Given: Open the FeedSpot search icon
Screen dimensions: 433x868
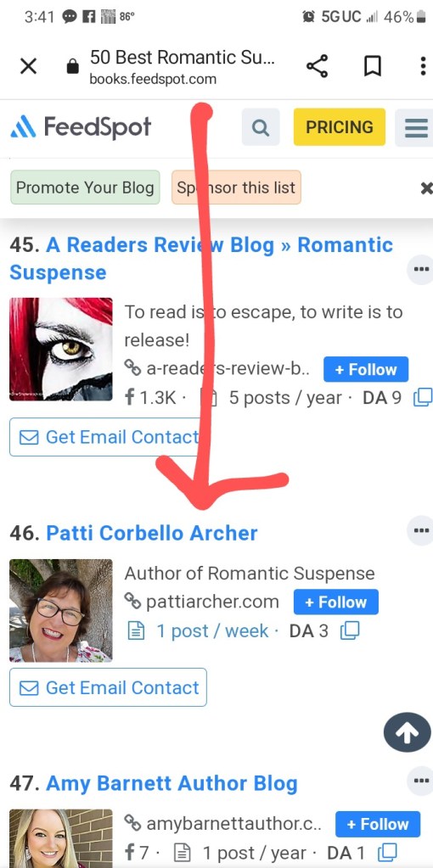Looking at the screenshot, I should point(261,127).
